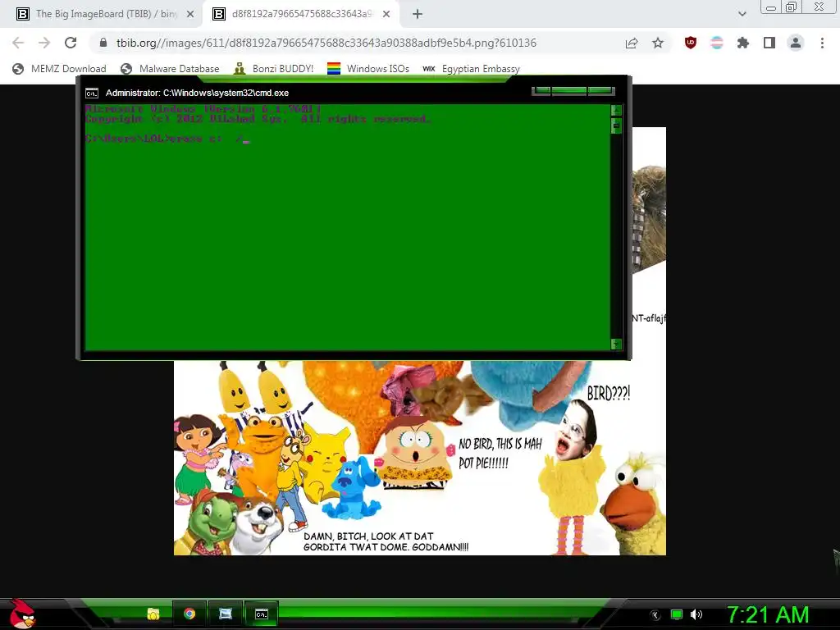Close the cmd.exe window
Image resolution: width=840 pixels, height=630 pixels.
click(x=600, y=90)
